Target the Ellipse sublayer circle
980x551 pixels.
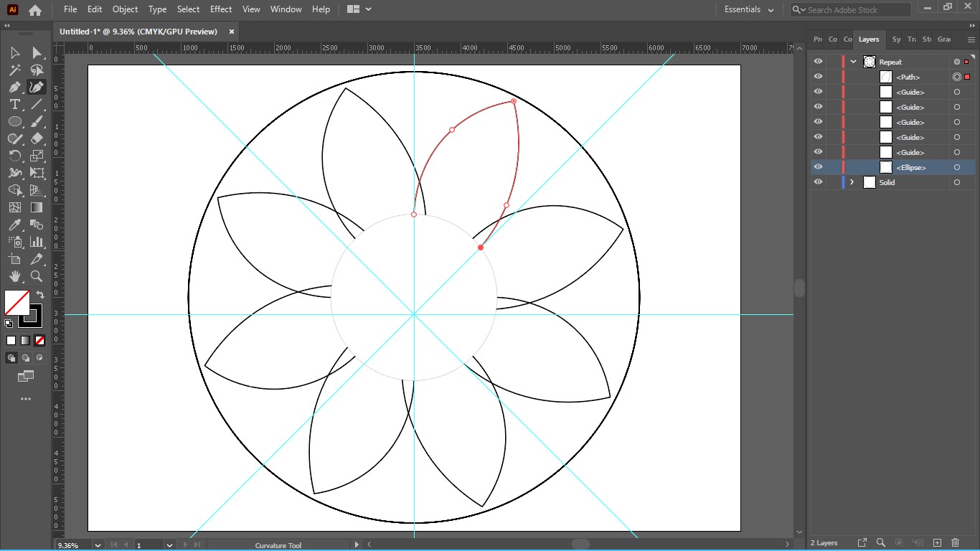tap(957, 167)
